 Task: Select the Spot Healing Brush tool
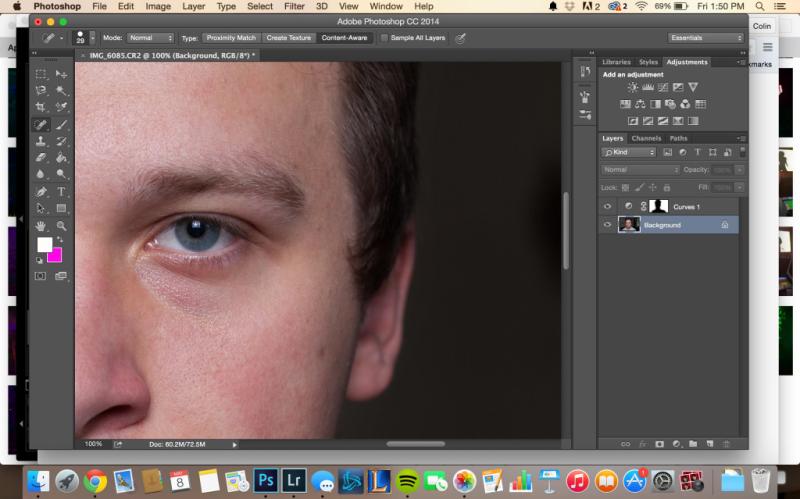[x=40, y=124]
